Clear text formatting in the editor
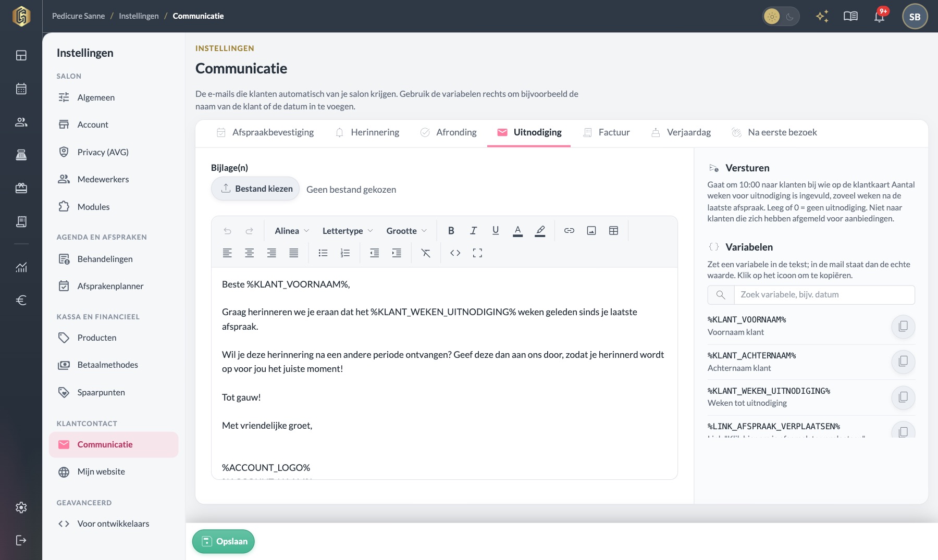The width and height of the screenshot is (938, 560). coord(426,253)
